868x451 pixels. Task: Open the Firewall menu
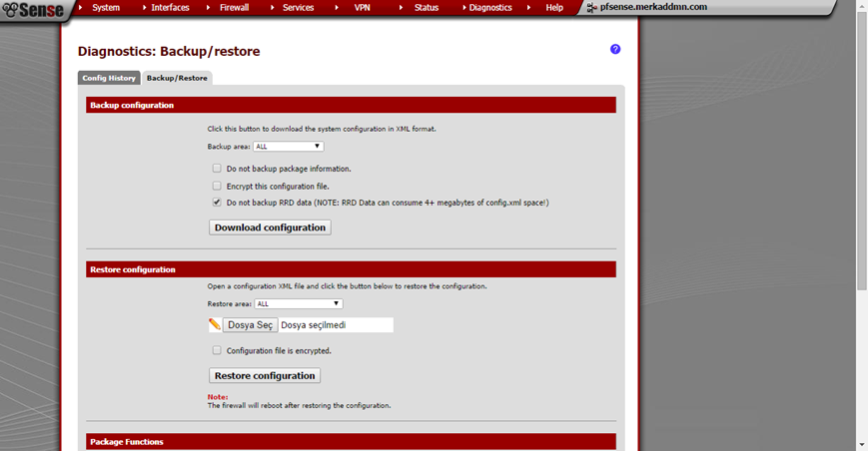click(234, 8)
